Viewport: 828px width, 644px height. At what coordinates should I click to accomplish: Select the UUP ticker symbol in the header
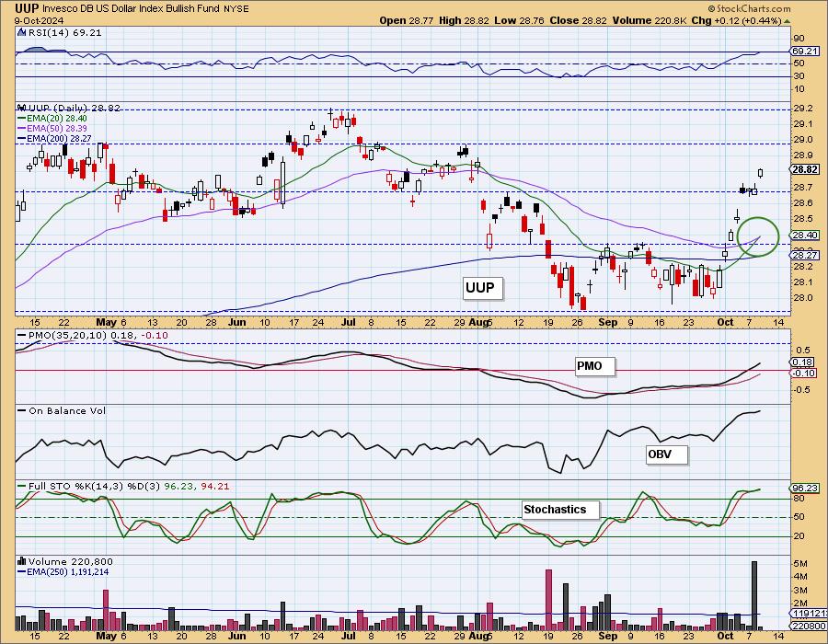pyautogui.click(x=27, y=8)
